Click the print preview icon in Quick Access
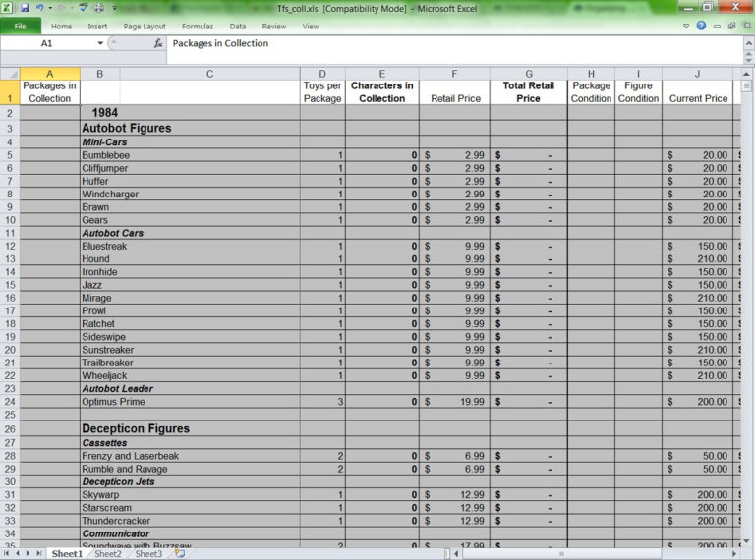755x560 pixels. pos(99,8)
